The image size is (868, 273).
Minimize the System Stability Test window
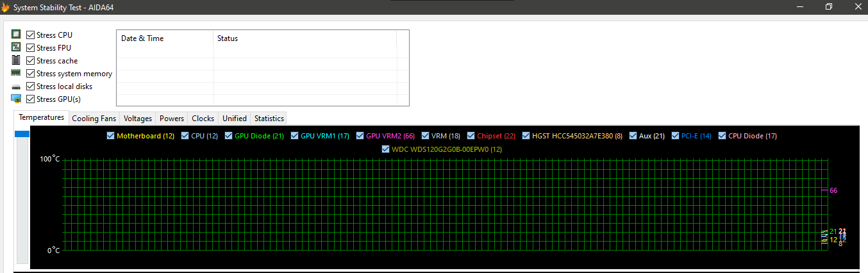tap(799, 6)
